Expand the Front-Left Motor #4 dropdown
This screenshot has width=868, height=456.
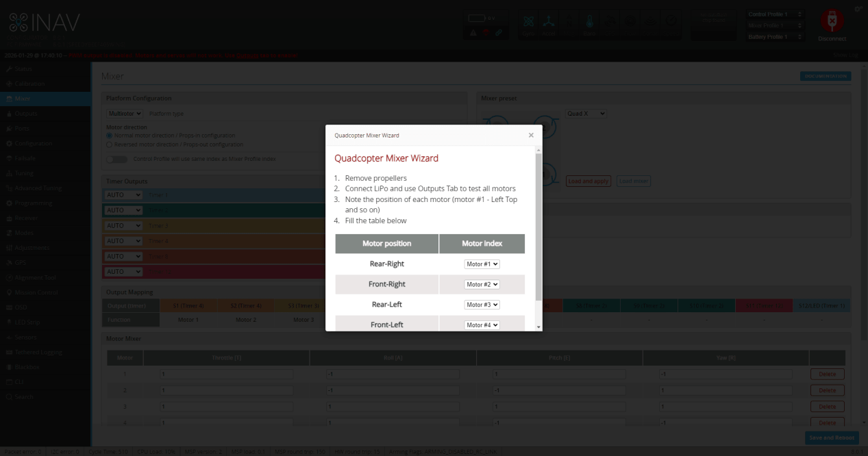pyautogui.click(x=482, y=325)
